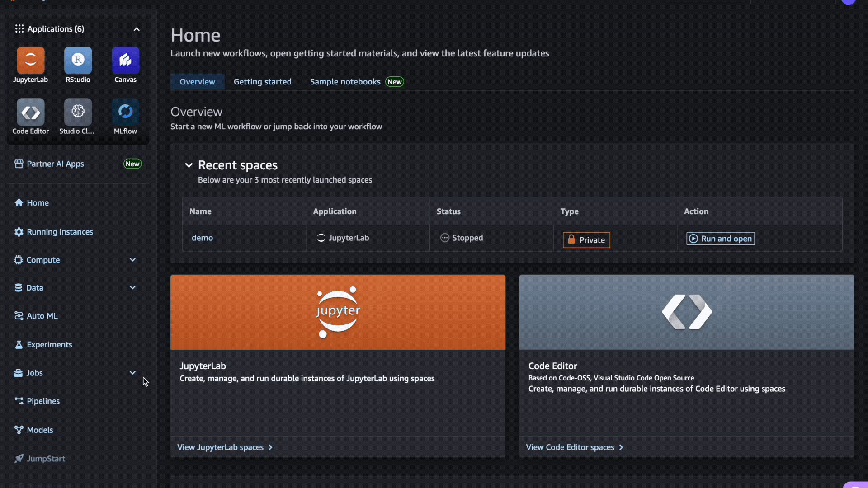Open the Studio Classic application icon

[x=78, y=112]
